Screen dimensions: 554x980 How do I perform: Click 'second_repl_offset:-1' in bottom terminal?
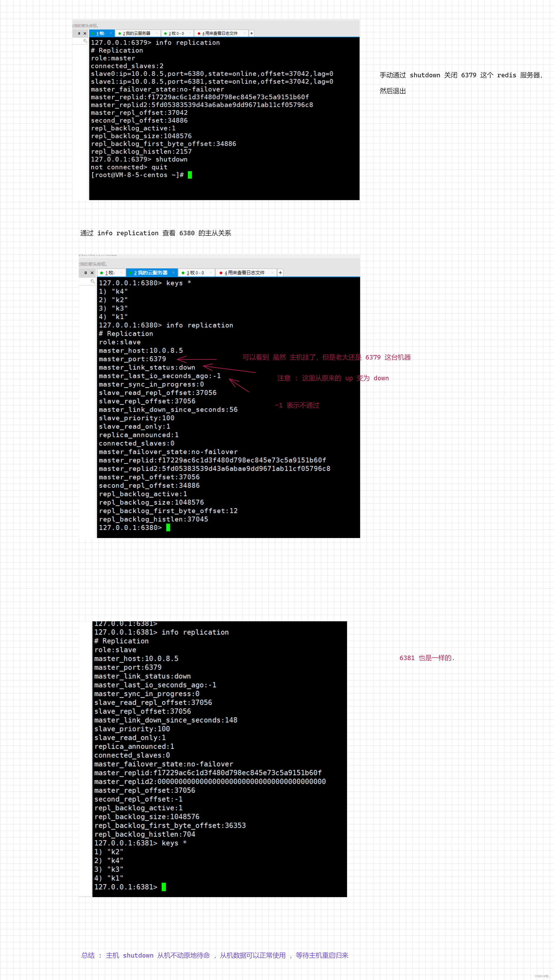click(139, 799)
